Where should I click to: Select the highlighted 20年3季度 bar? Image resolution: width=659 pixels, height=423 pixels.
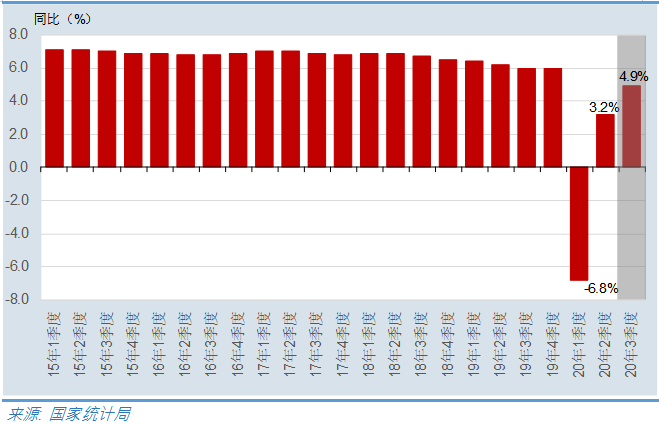click(631, 127)
